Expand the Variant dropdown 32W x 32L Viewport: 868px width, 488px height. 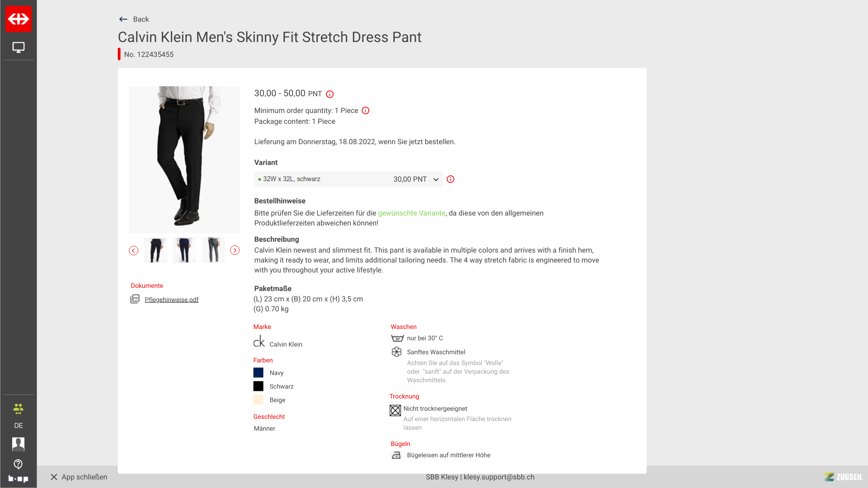(348, 179)
